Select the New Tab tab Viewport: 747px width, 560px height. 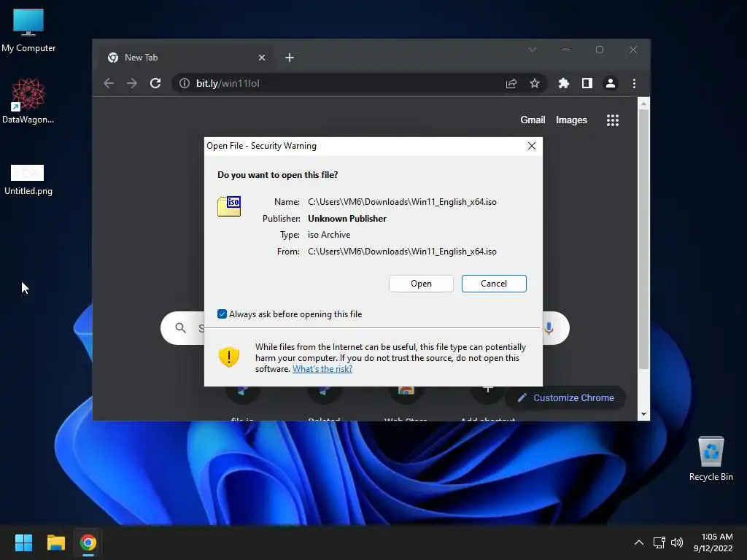click(x=186, y=58)
